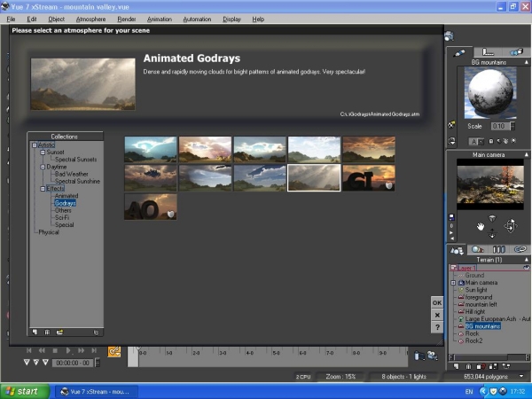Cancel the atmosphere dialog with X button
Viewport: 532px width, 399px height.
[x=437, y=315]
